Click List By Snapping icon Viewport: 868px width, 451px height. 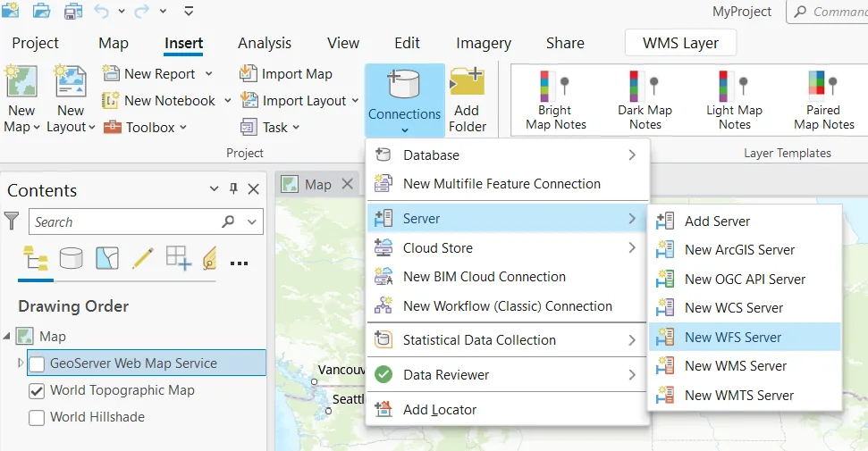pos(178,258)
